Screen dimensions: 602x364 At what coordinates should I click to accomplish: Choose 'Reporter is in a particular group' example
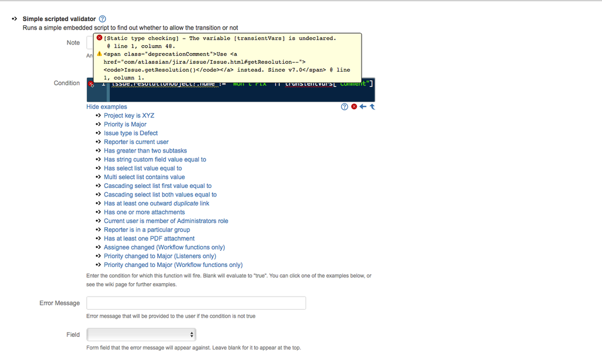146,230
